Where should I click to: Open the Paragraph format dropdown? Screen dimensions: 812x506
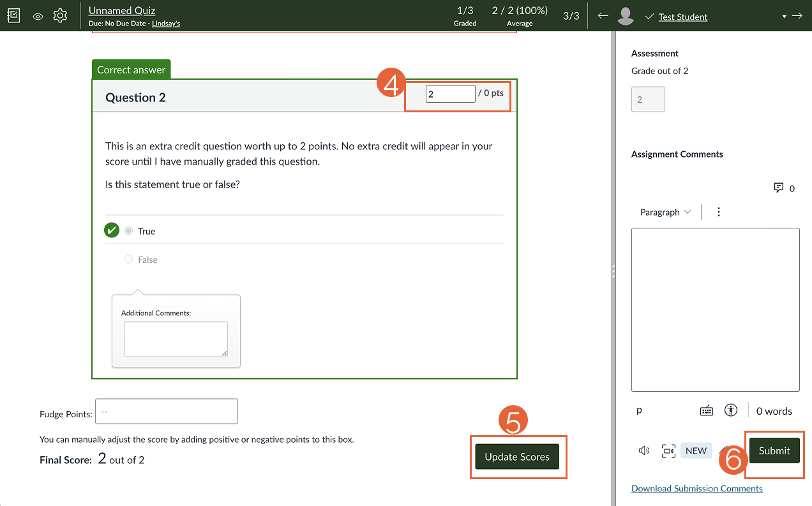(x=665, y=211)
